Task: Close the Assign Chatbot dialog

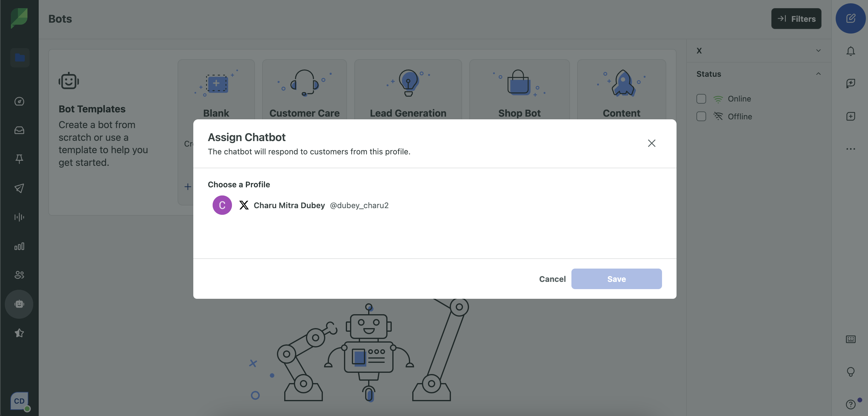Action: (652, 143)
